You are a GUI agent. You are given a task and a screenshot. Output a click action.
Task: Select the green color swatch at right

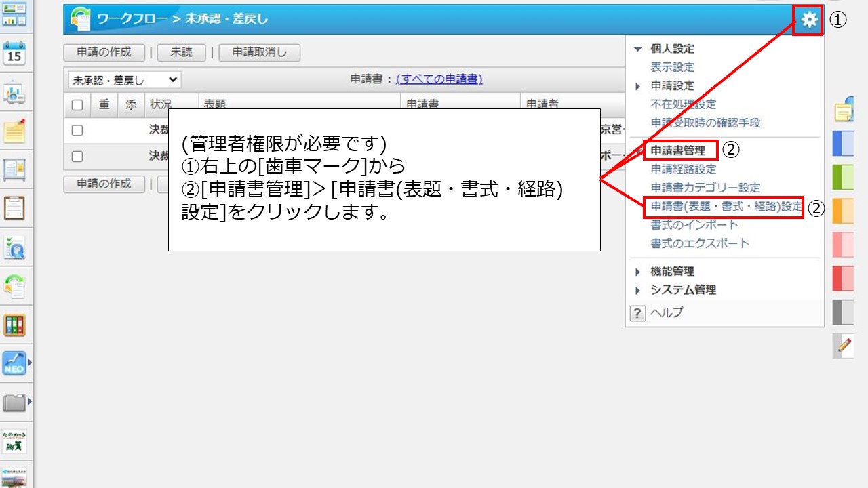point(843,177)
